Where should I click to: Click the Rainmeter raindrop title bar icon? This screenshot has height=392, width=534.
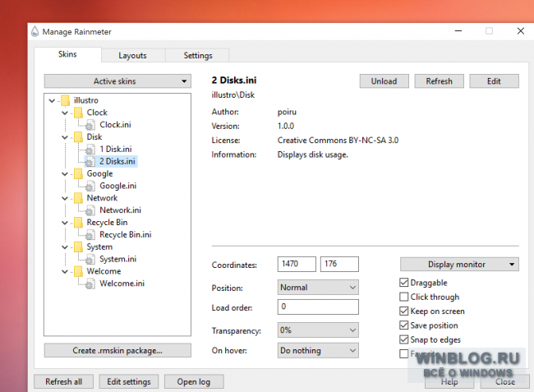coord(35,32)
